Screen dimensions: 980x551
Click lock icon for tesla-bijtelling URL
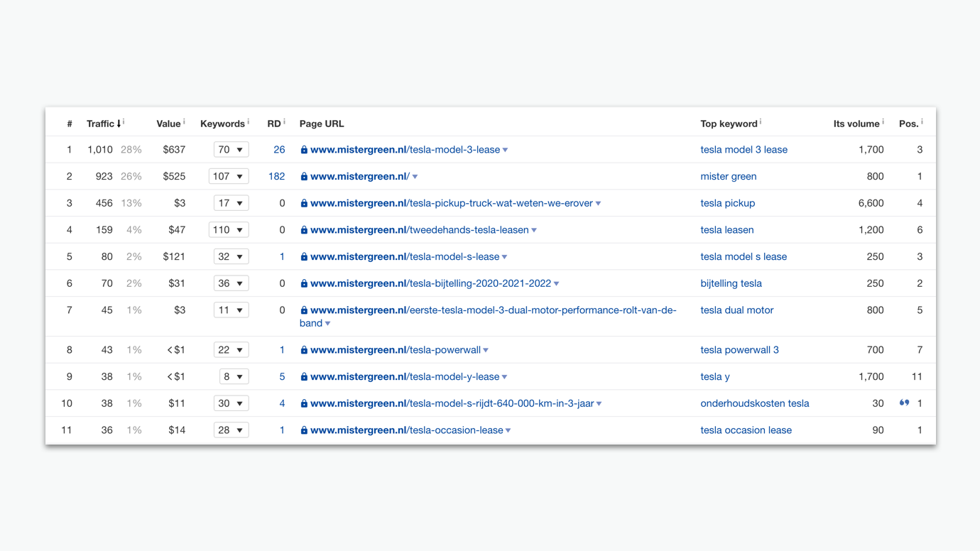304,283
